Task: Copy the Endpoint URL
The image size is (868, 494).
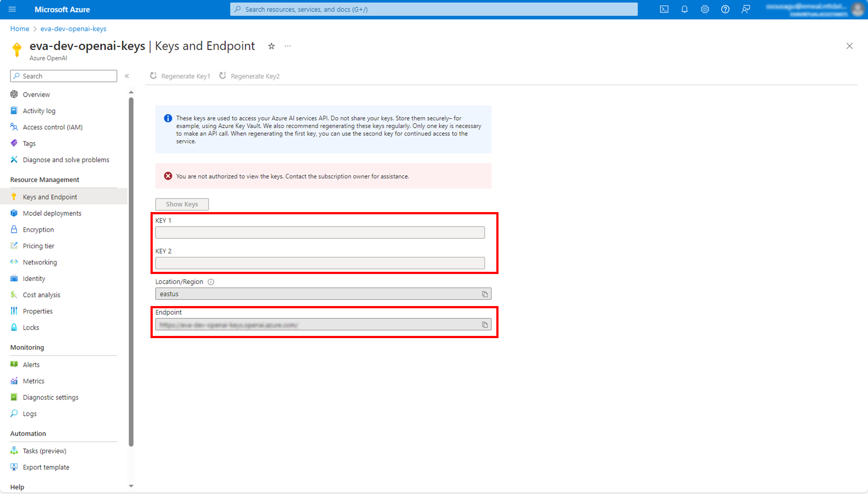Action: (485, 325)
